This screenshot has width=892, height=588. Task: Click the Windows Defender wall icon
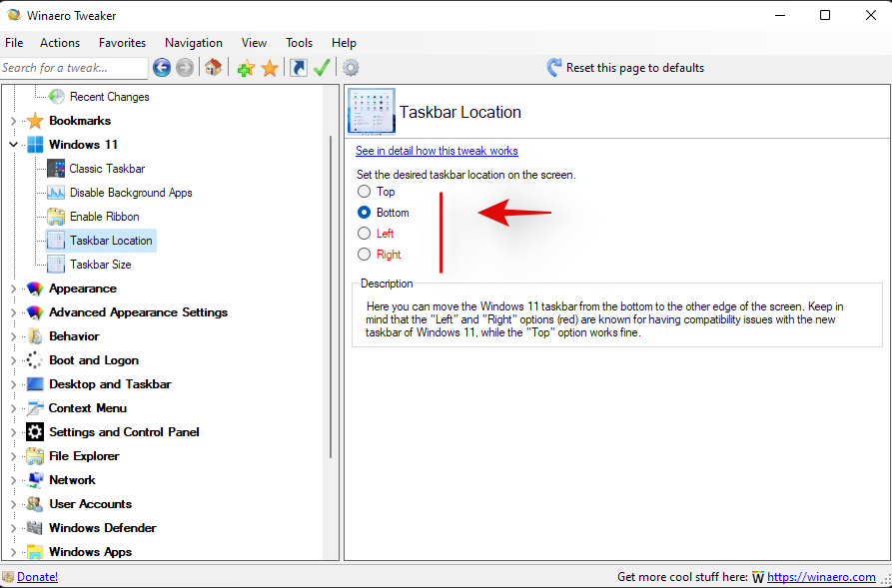(35, 528)
